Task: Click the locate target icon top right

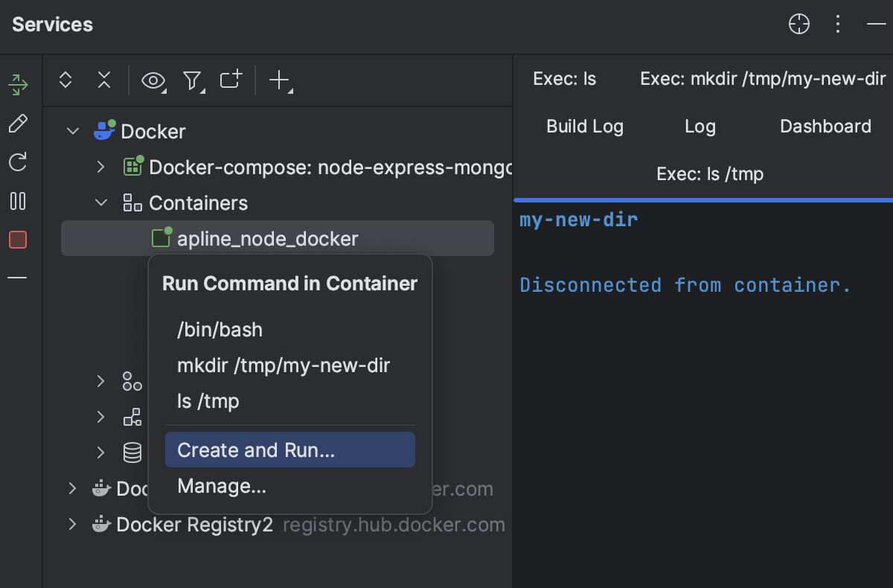Action: tap(798, 24)
